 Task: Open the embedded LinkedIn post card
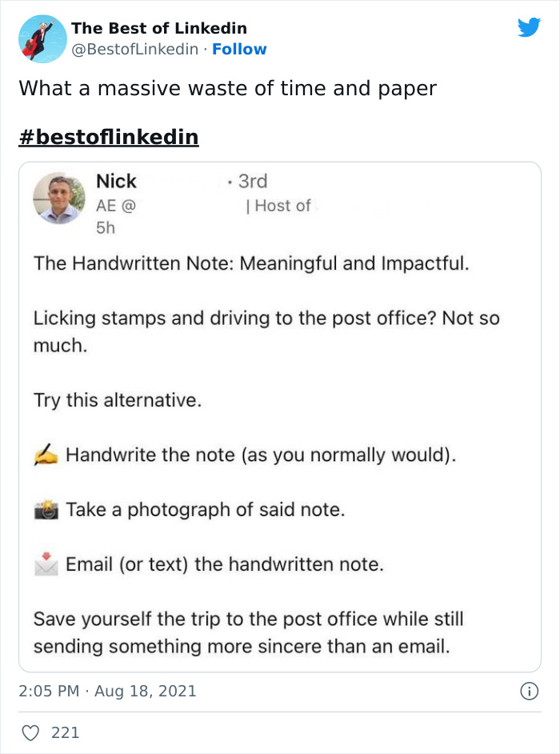click(x=280, y=416)
